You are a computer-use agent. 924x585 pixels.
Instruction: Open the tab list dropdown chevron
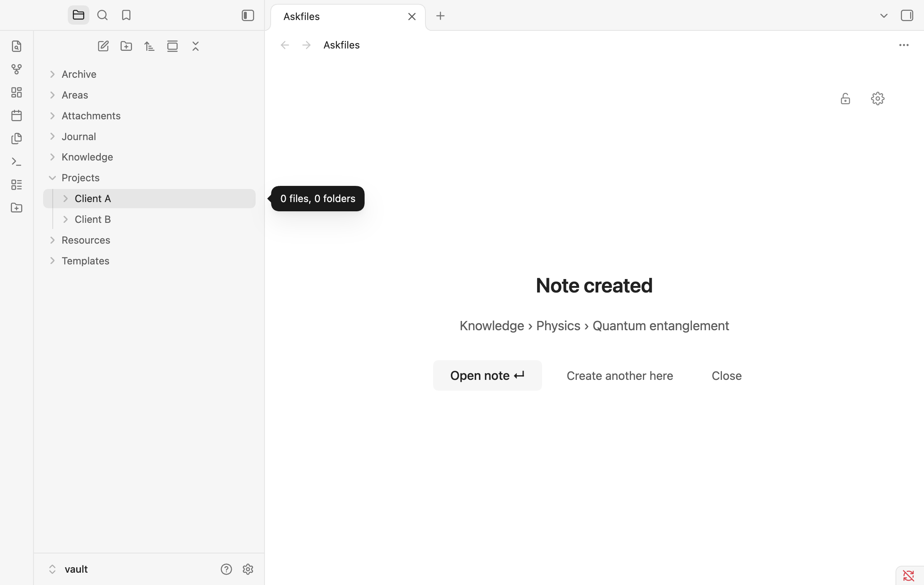click(x=884, y=16)
